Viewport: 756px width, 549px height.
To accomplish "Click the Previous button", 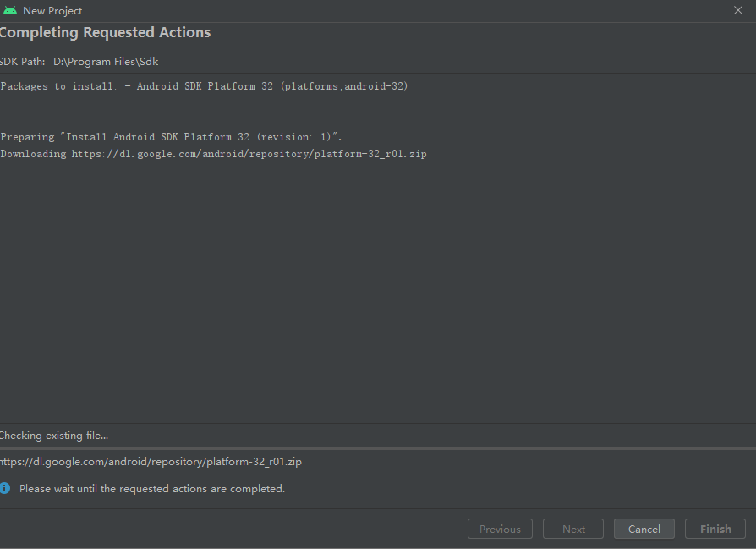I will [500, 529].
